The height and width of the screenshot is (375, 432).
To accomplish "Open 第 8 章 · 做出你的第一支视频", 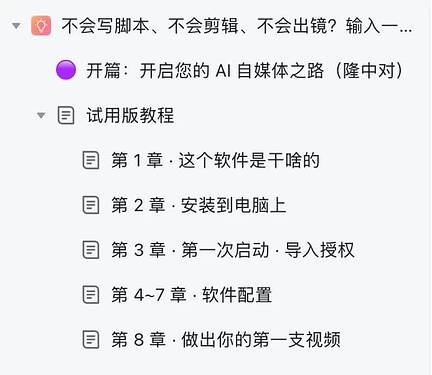I will (x=226, y=340).
